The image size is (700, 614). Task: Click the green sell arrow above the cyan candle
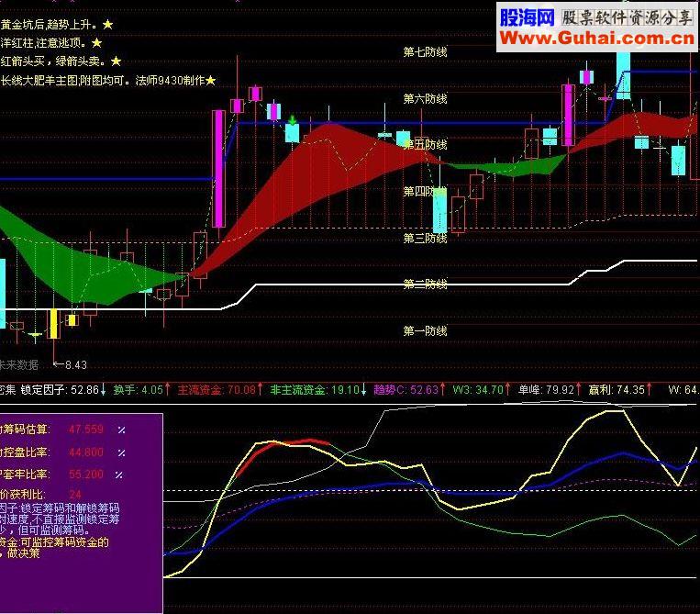[x=292, y=120]
